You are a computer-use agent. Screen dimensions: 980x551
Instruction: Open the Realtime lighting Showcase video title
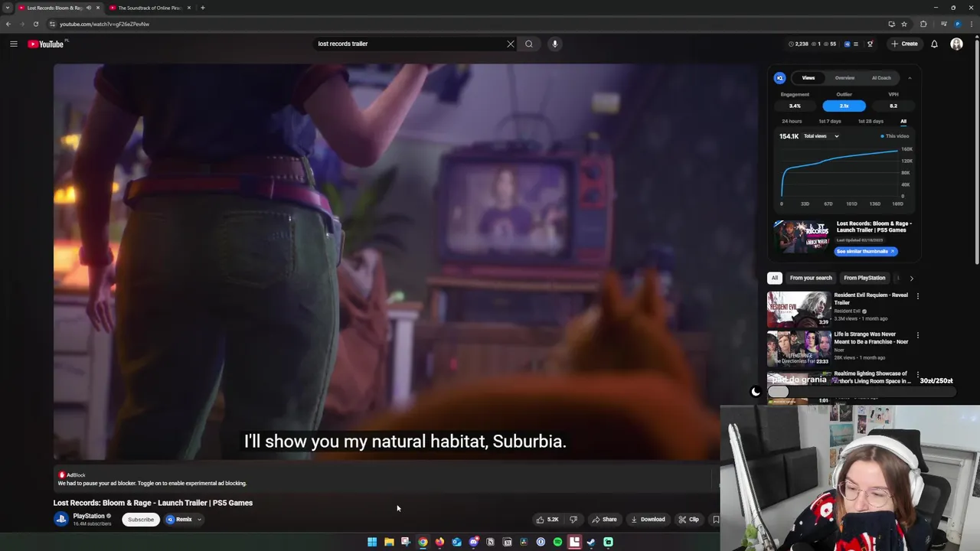tap(872, 377)
